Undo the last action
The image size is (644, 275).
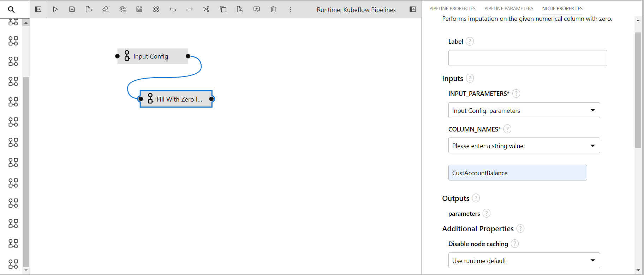tap(173, 10)
